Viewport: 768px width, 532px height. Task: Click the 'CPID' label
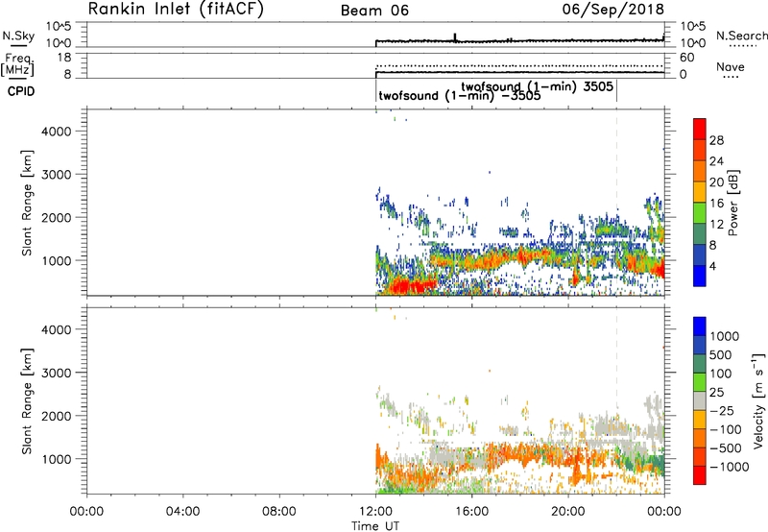[21, 91]
